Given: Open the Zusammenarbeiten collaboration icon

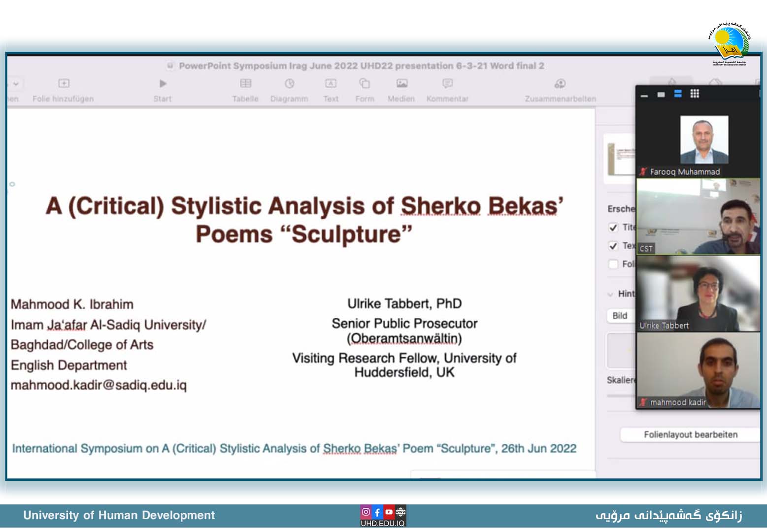Looking at the screenshot, I should (560, 83).
